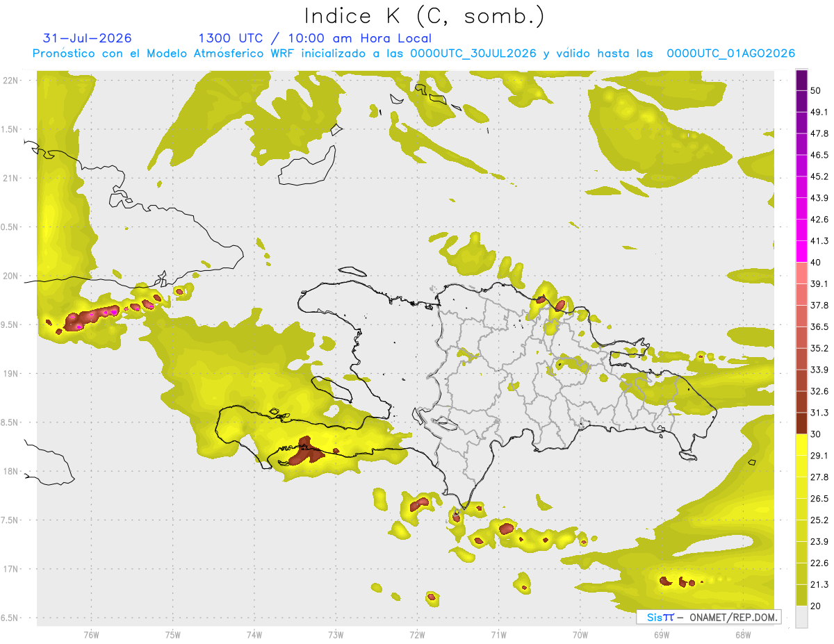The height and width of the screenshot is (644, 834).
Task: Click the "68W" longitude label
Action: pyautogui.click(x=742, y=634)
